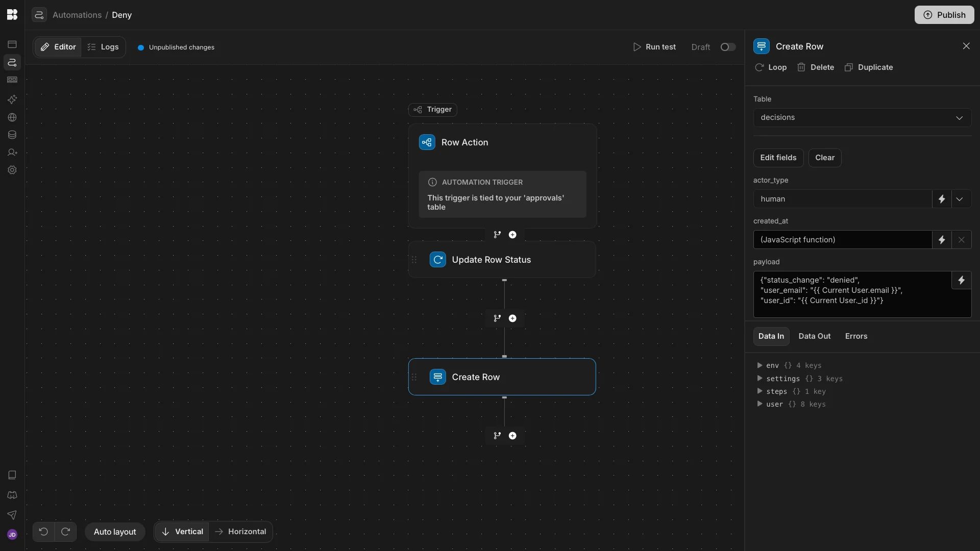Open bindings lightning icon for payload

961,280
